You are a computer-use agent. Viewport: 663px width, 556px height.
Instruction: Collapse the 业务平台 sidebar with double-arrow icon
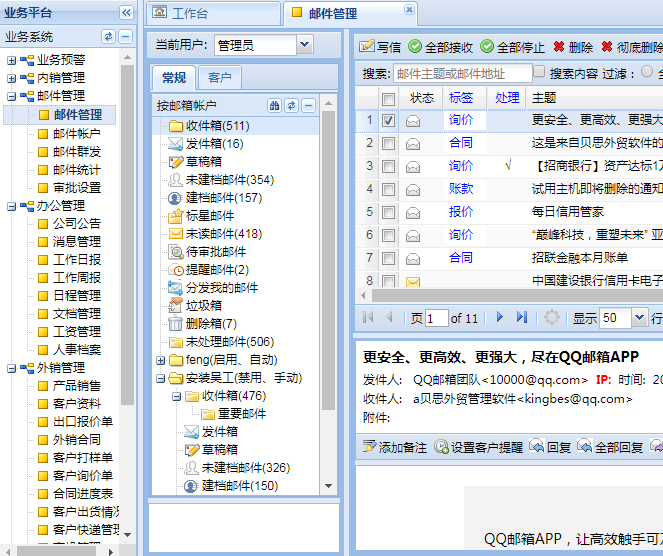[126, 12]
